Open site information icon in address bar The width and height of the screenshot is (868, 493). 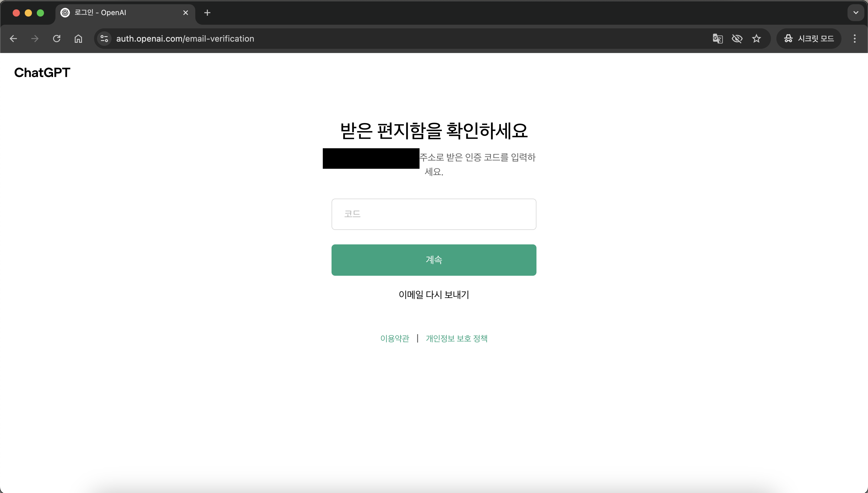[x=104, y=39]
